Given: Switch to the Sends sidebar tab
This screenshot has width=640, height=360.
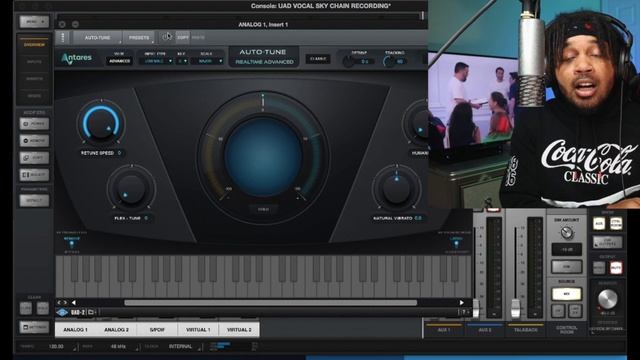Looking at the screenshot, I should (x=34, y=96).
